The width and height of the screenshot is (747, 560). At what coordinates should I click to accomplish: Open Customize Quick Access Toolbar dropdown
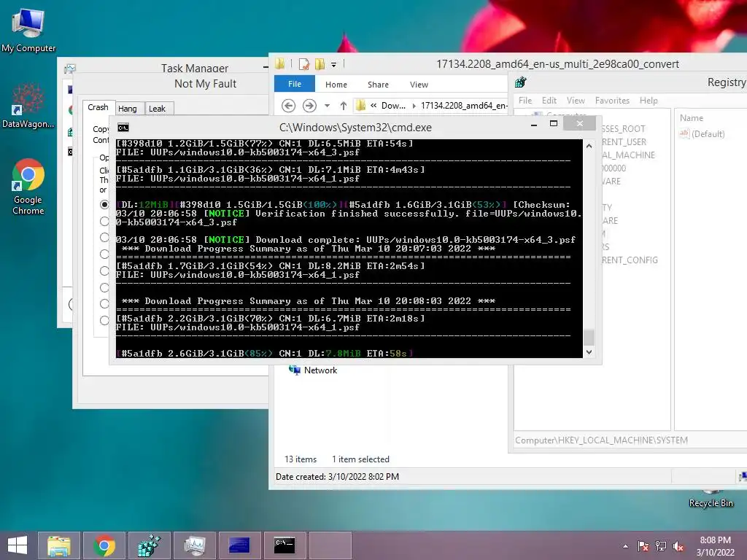point(334,64)
